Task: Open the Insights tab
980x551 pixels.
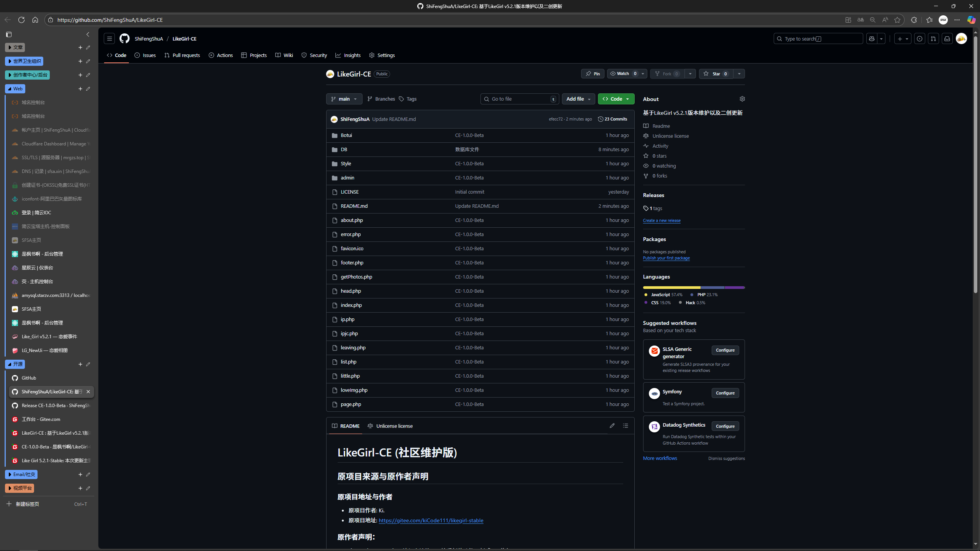Action: point(348,55)
